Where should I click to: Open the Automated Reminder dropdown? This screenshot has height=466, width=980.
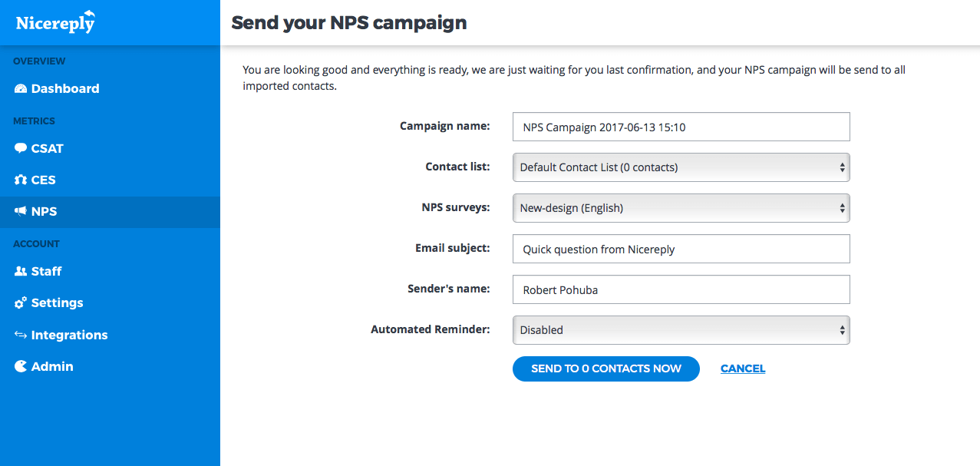tap(681, 329)
